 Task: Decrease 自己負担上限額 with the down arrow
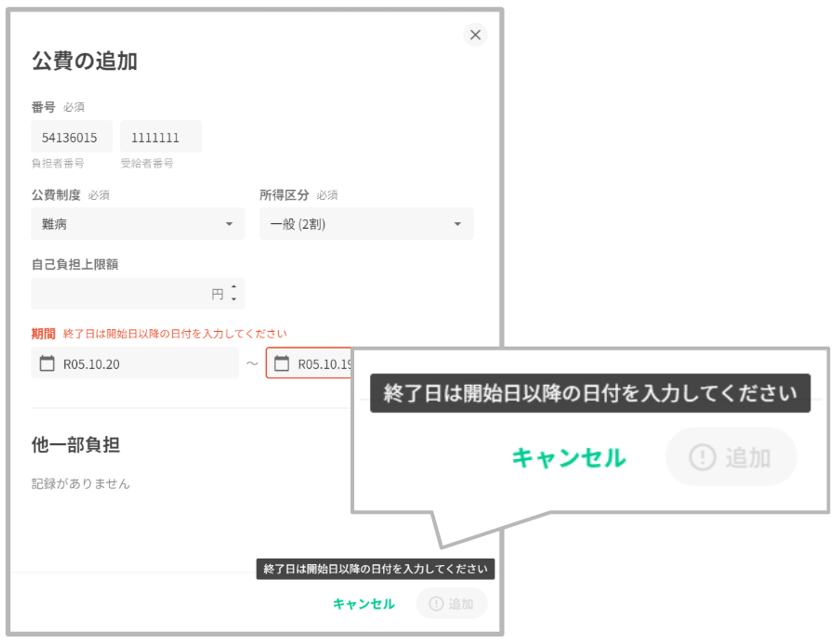[x=234, y=299]
